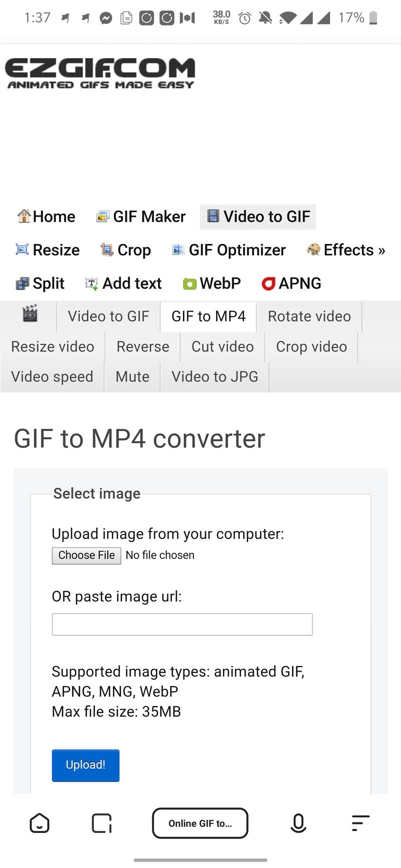Open the Cut video tab

[223, 347]
